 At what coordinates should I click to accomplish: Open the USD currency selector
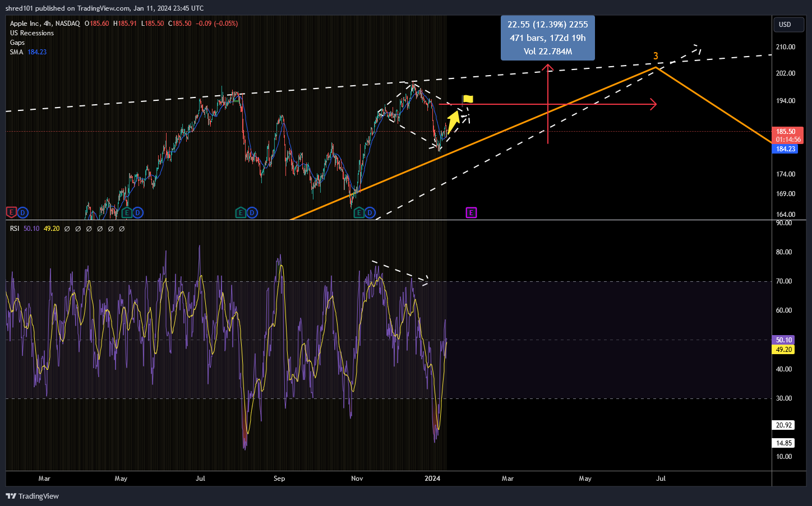(x=788, y=25)
